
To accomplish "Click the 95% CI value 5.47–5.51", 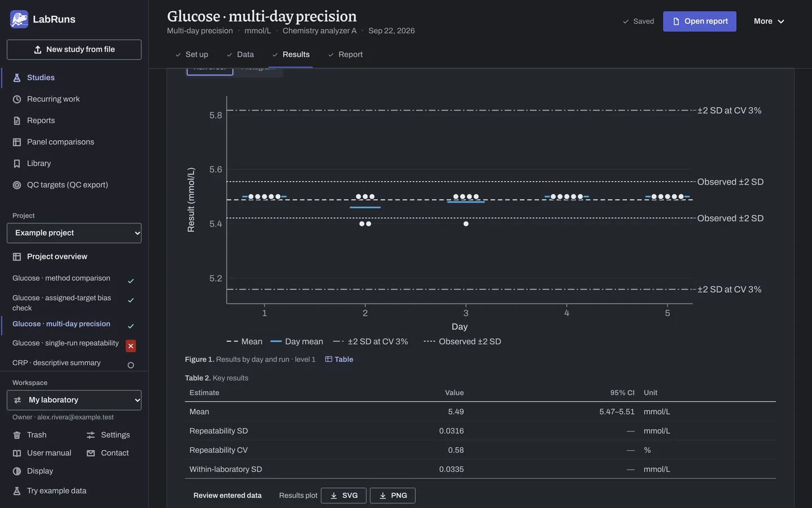I will (x=617, y=411).
